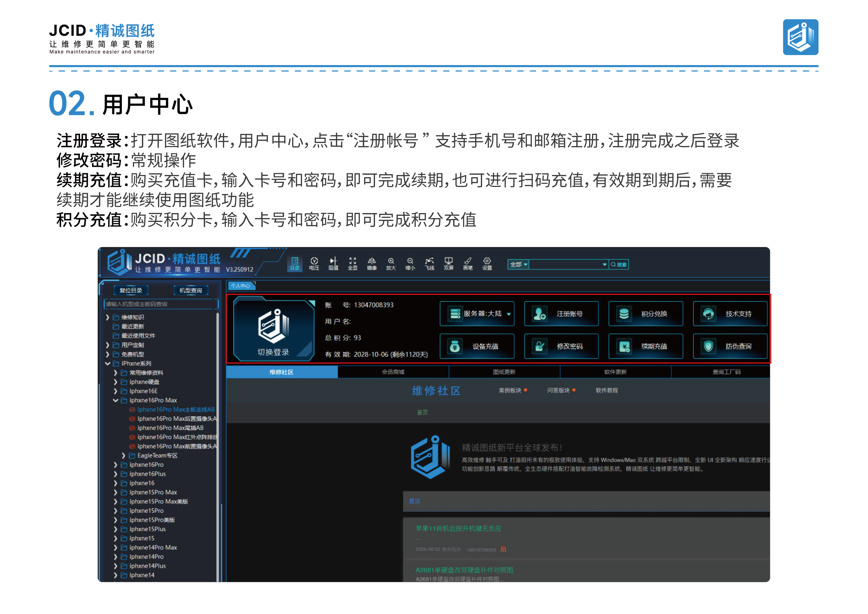The height and width of the screenshot is (614, 868).
Task: Expand the iphxne硬盘 folder
Action: click(115, 382)
